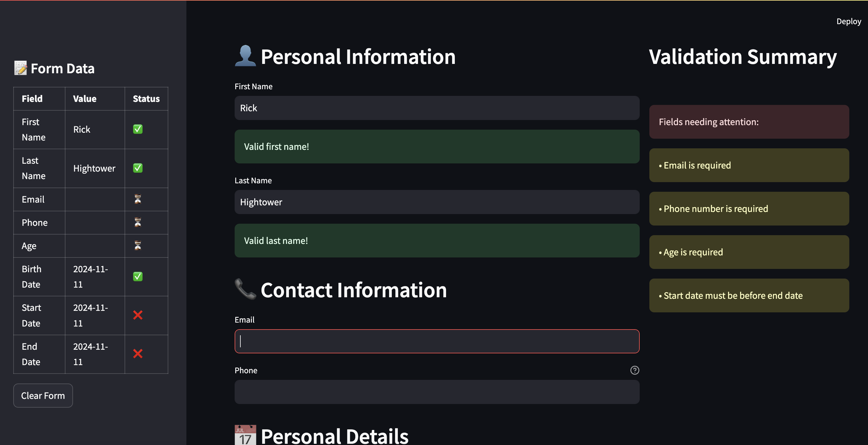The height and width of the screenshot is (445, 868).
Task: Click the green checkmark in Birth Date row
Action: pyautogui.click(x=138, y=276)
